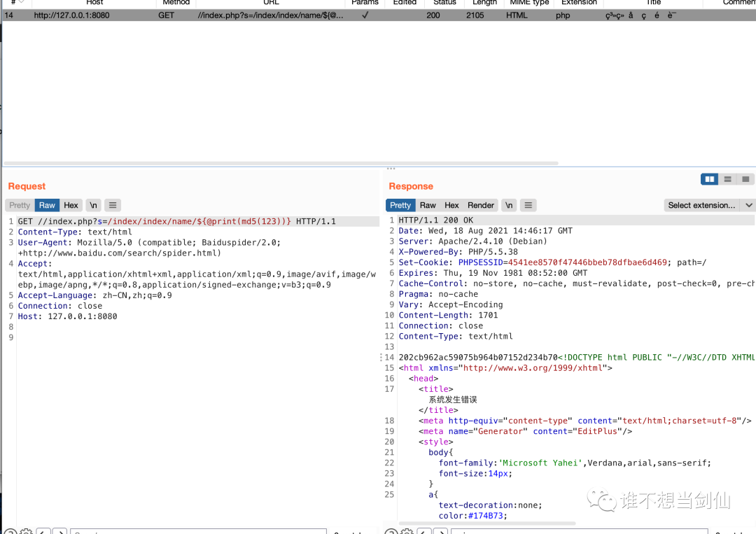
Task: Open the Request pane hamburger options menu
Action: (x=112, y=205)
